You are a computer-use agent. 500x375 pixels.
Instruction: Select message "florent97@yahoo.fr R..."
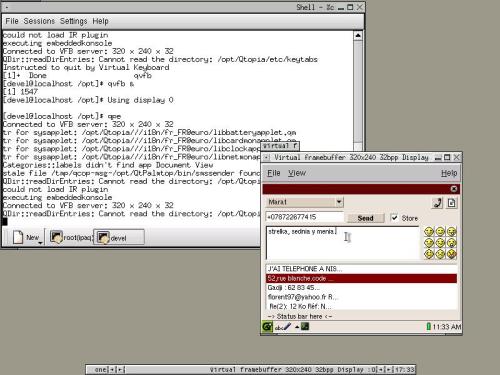click(x=361, y=297)
